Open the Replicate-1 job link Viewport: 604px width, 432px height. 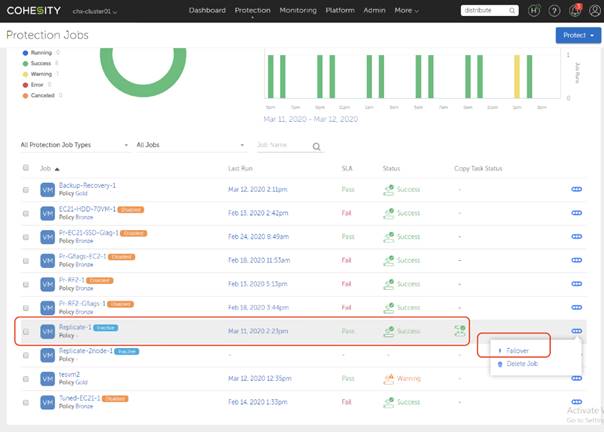[75, 327]
